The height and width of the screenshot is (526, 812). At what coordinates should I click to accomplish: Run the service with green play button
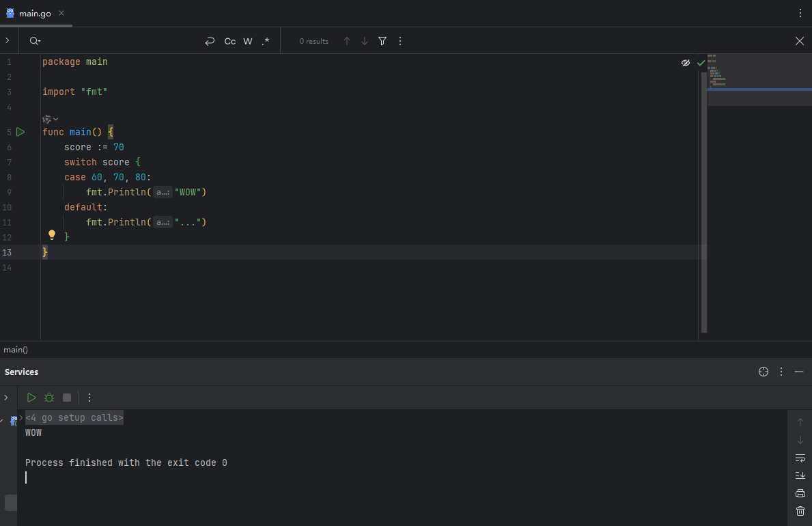pyautogui.click(x=31, y=398)
